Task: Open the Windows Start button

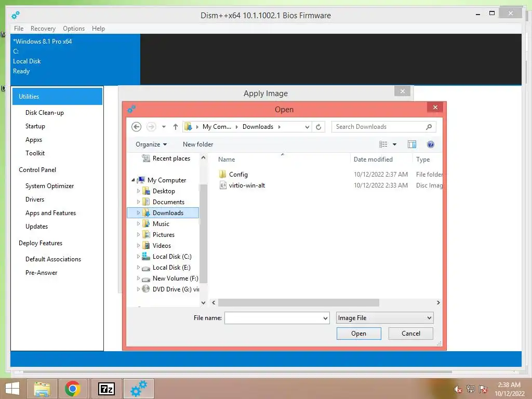Action: tap(12, 389)
